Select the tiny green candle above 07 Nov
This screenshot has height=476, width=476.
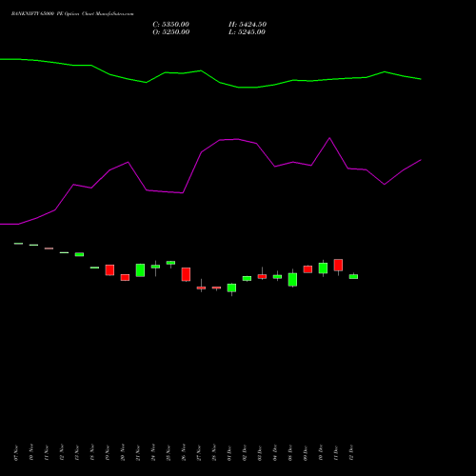pyautogui.click(x=18, y=244)
